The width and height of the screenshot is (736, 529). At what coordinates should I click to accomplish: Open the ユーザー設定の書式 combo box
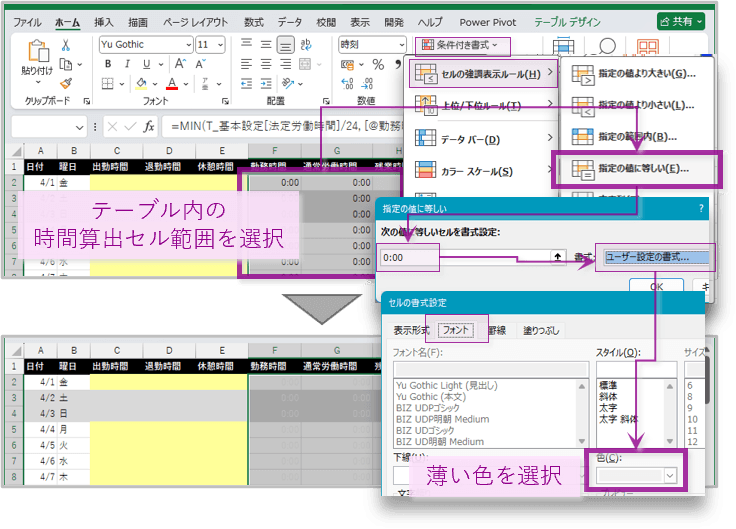656,257
